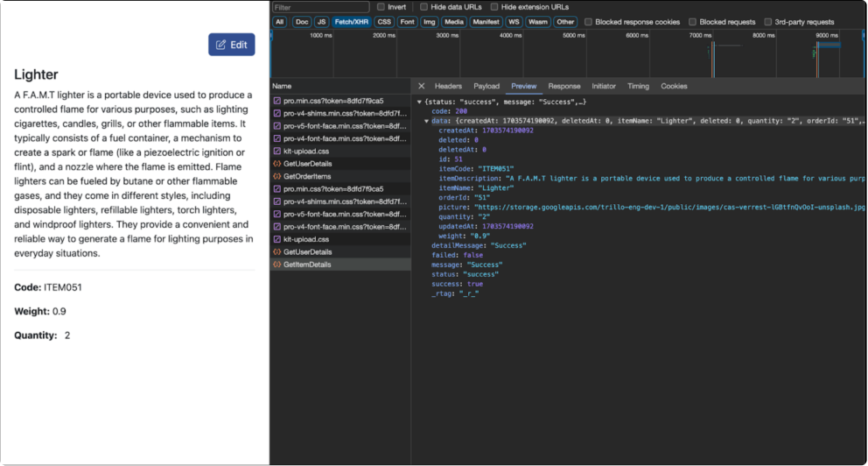Viewport: 868px width, 466px height.
Task: Filter requests by WS type
Action: click(x=514, y=22)
